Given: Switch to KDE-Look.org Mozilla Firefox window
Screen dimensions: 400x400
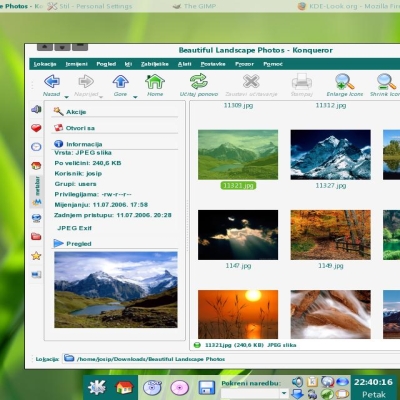Looking at the screenshot, I should pos(348,6).
